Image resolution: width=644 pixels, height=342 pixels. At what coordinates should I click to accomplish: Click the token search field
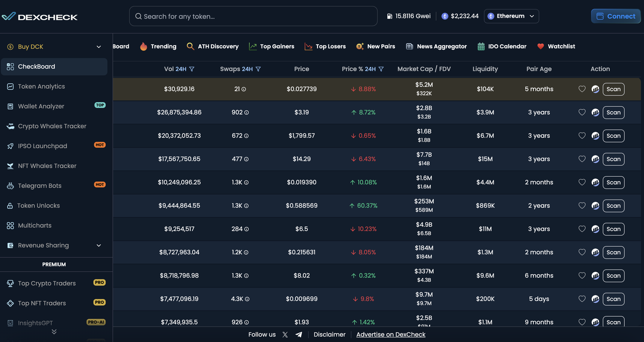[x=253, y=16]
